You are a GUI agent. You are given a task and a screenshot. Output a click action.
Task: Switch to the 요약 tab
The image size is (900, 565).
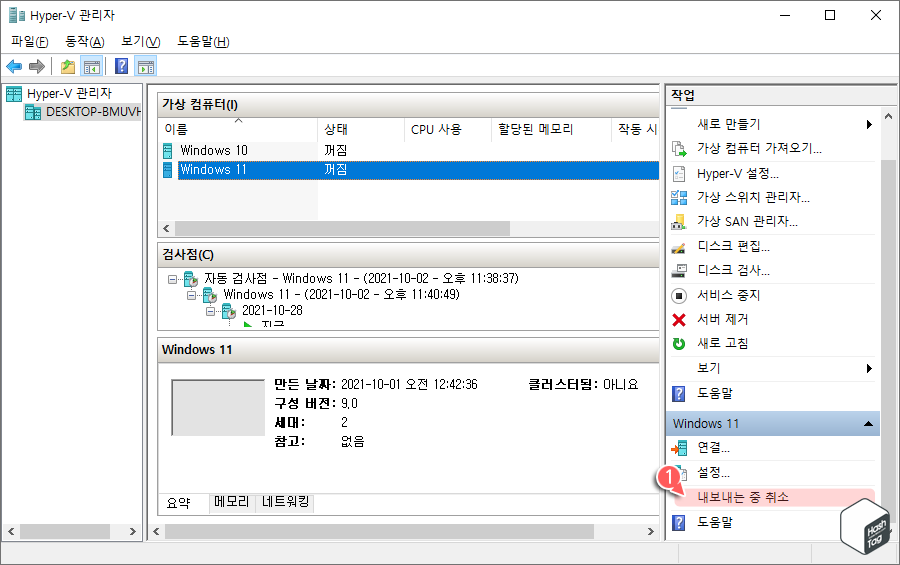179,503
